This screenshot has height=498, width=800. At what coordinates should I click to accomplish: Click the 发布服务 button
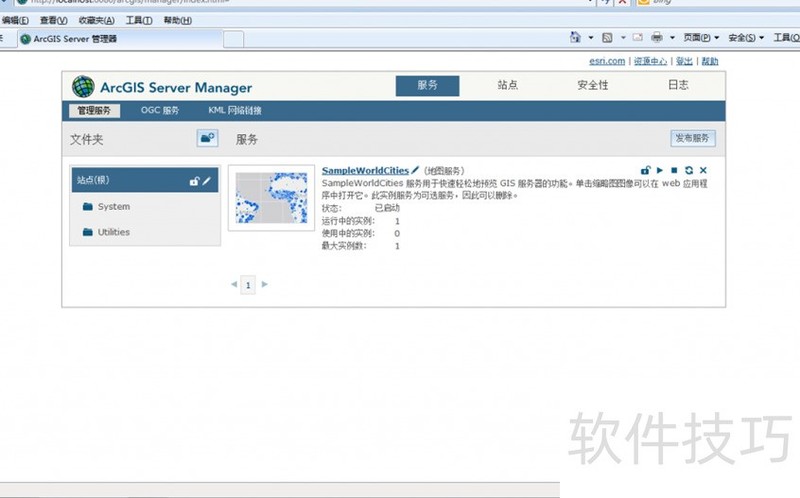pos(693,138)
